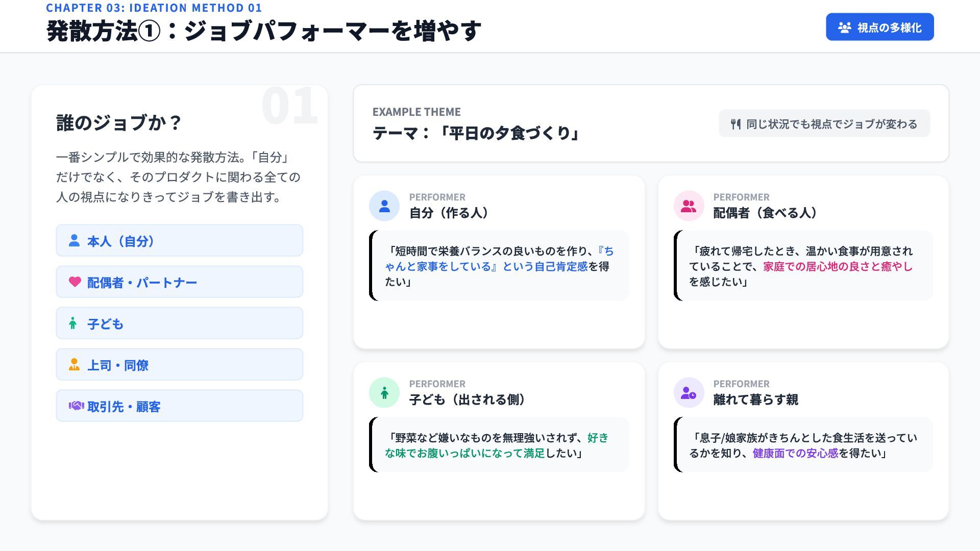
Task: Click the green child icon beside 子ども
Action: 73,323
